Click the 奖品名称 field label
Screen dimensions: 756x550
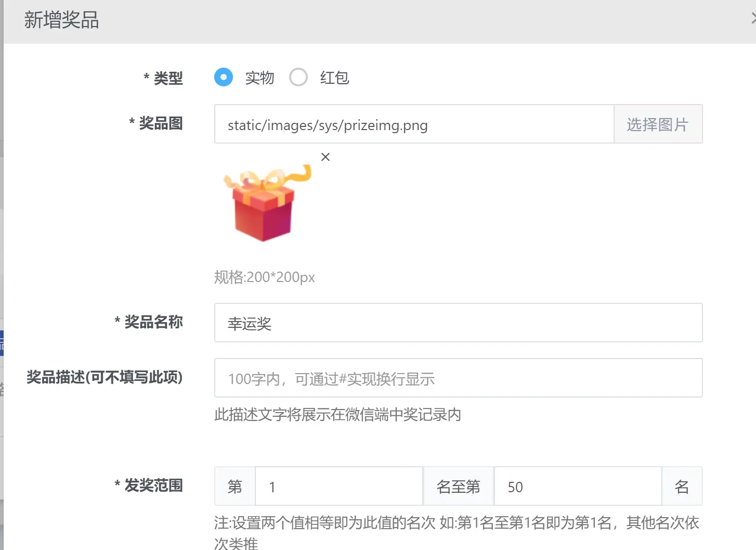tap(153, 322)
